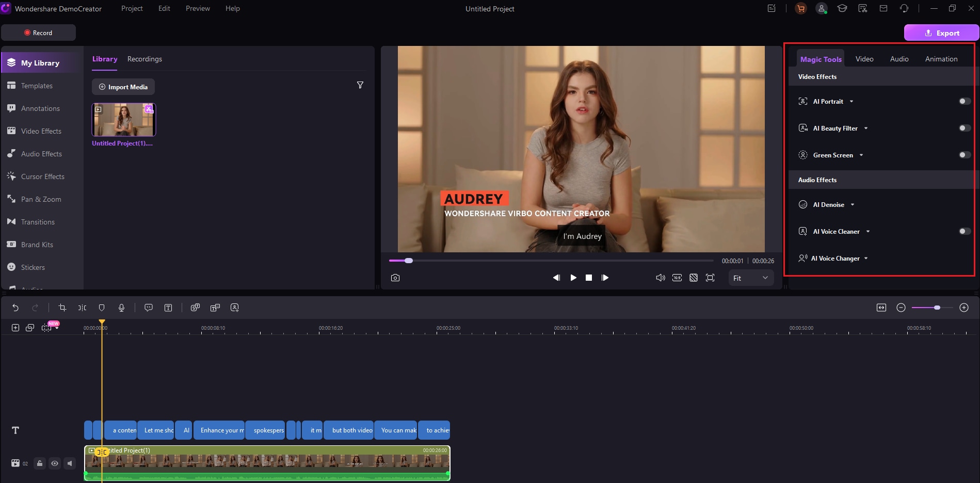Open Cursor Effects in the sidebar
Screen dimensions: 980x483
(43, 176)
